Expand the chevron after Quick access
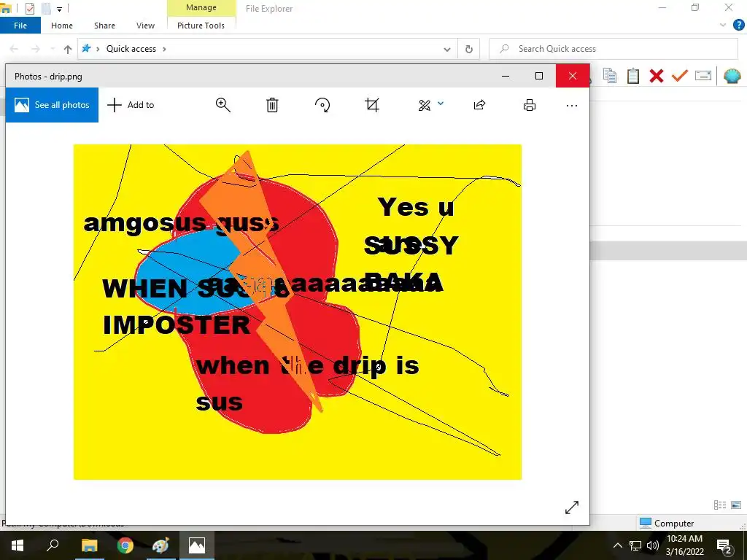This screenshot has height=560, width=747. pyautogui.click(x=164, y=49)
